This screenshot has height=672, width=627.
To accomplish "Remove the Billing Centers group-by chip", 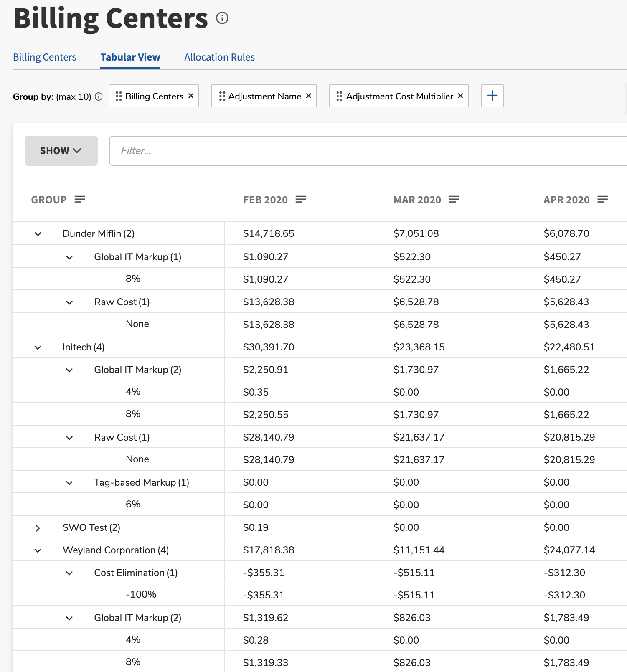I will pos(191,96).
